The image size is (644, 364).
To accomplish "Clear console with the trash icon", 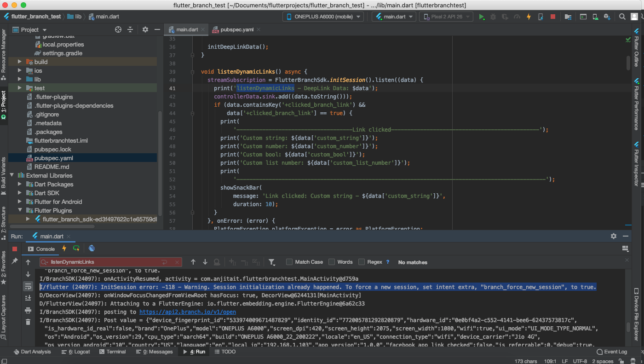I will click(x=28, y=322).
